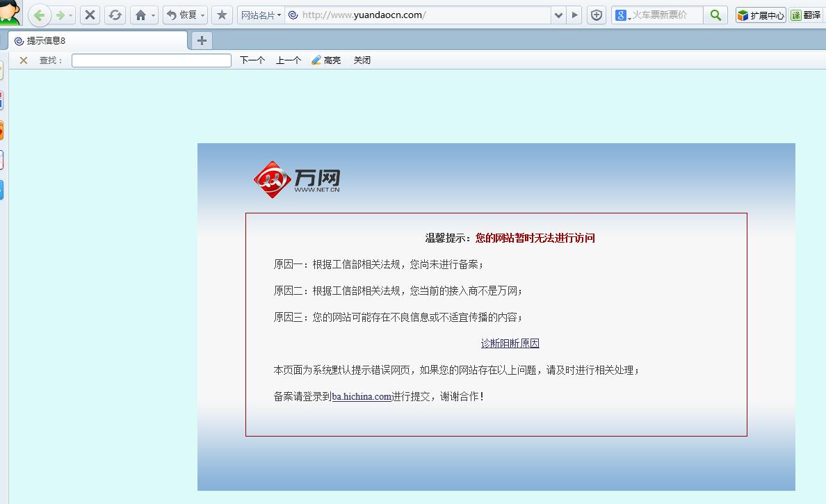Click the go arrow next to the address bar
Viewport: 826px width, 504px height.
pyautogui.click(x=575, y=15)
